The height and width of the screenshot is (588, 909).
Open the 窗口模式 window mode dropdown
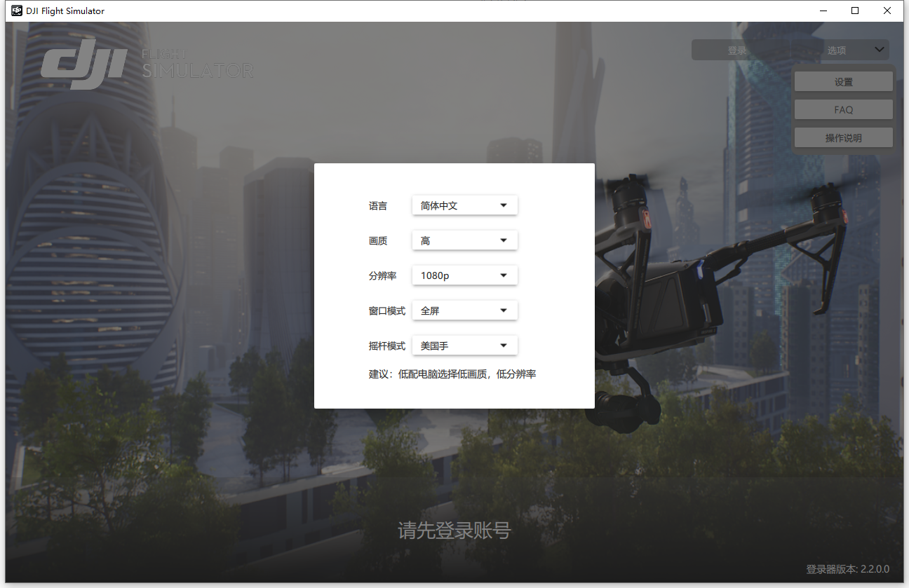[464, 310]
